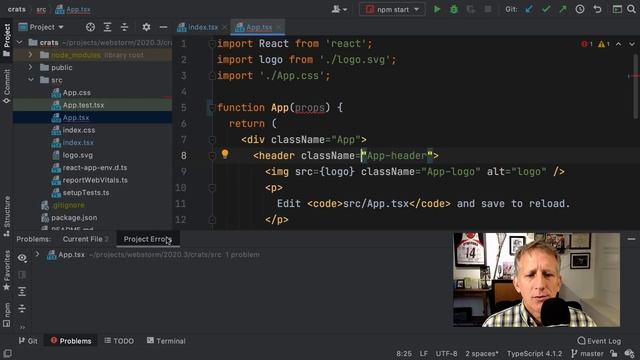
Task: Open npm start run configuration dropdown
Action: pos(392,9)
